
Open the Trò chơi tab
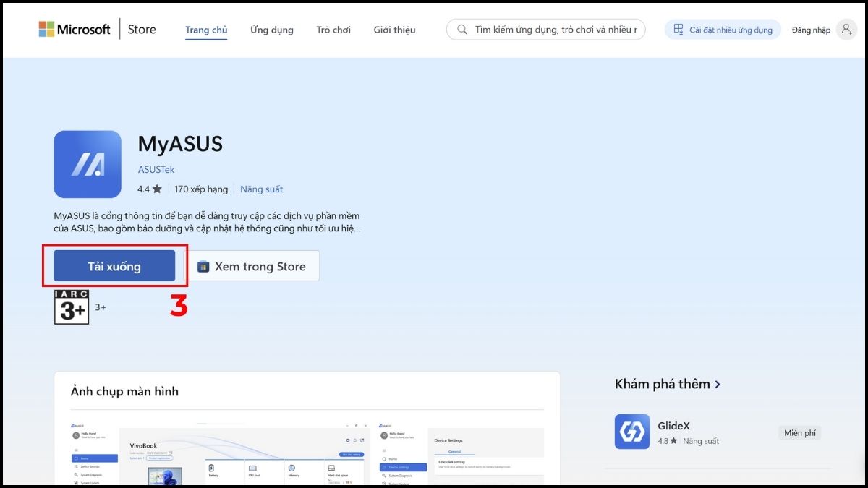pyautogui.click(x=333, y=30)
